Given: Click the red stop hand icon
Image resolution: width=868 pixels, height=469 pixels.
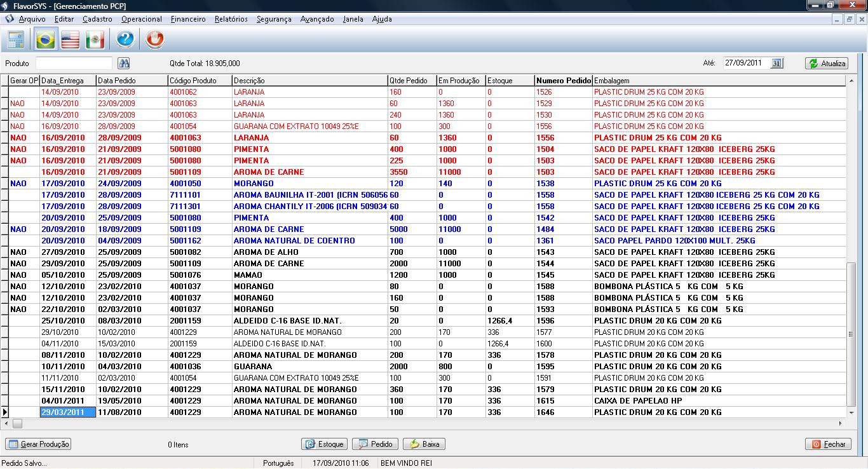Looking at the screenshot, I should (x=154, y=40).
